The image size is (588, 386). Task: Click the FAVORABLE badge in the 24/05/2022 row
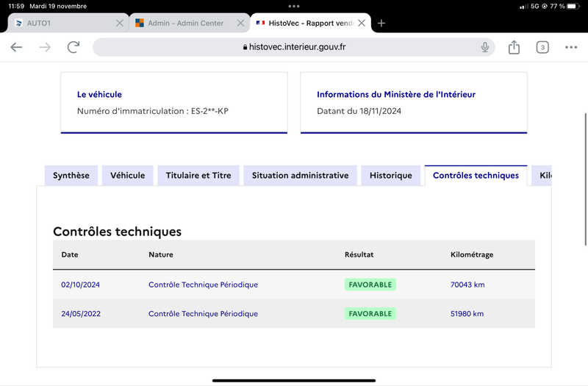tap(370, 314)
